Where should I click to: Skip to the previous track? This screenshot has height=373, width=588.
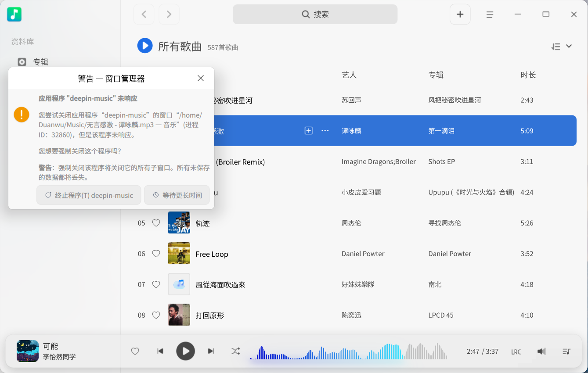(x=160, y=351)
